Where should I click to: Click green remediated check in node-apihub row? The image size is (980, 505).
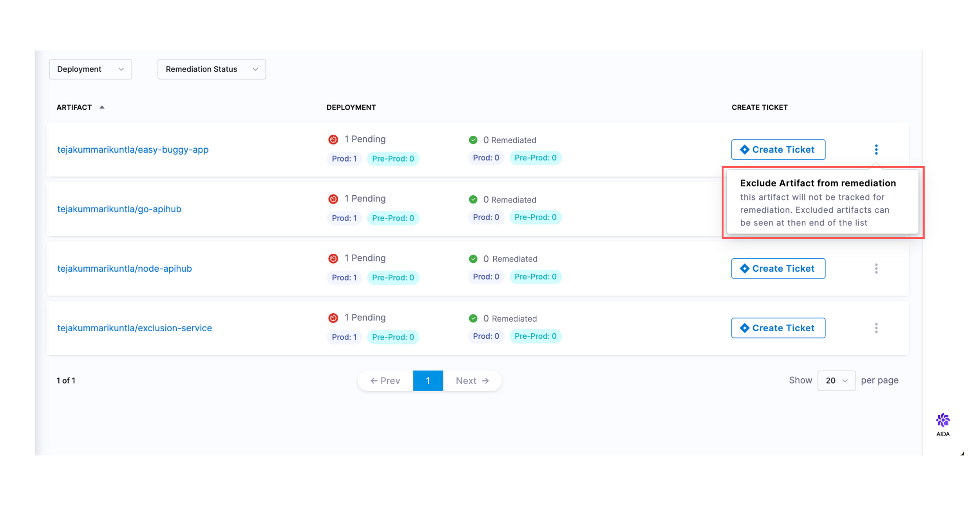[x=473, y=259]
